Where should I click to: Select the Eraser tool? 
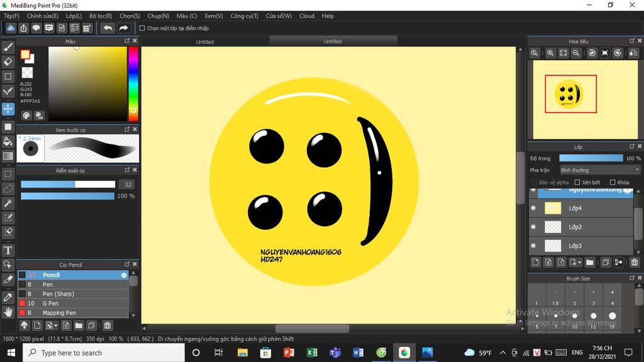point(8,62)
